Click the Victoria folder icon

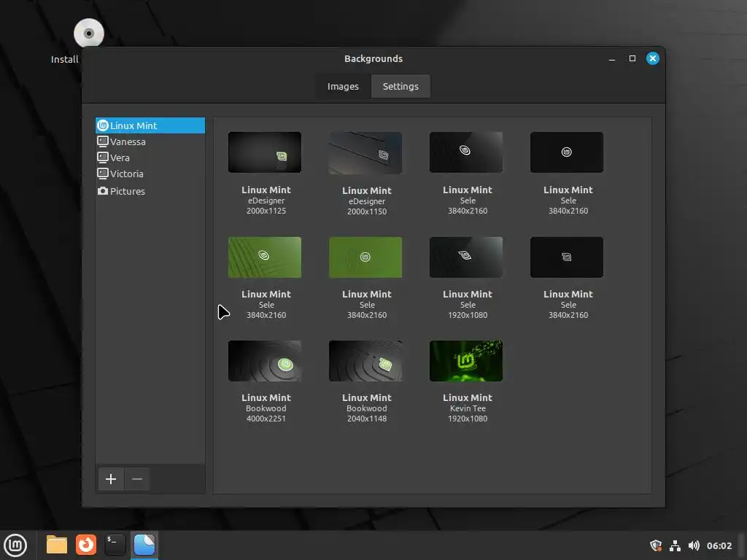point(103,174)
